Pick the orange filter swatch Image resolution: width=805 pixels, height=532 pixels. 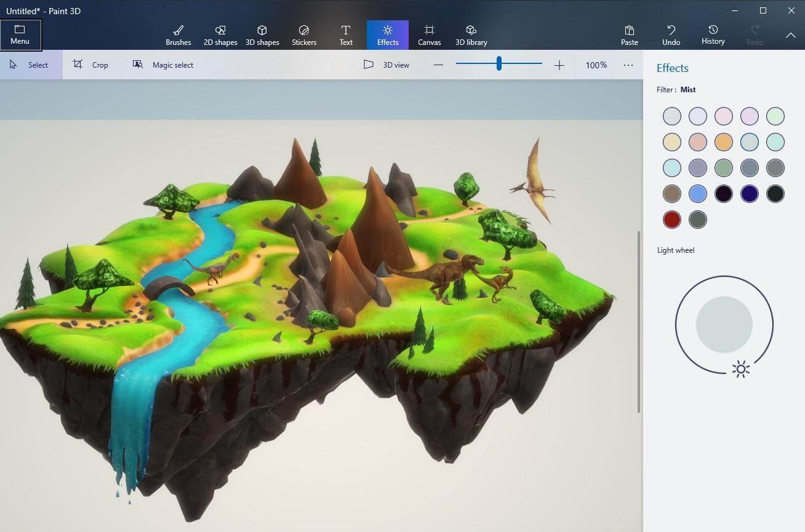pyautogui.click(x=724, y=142)
